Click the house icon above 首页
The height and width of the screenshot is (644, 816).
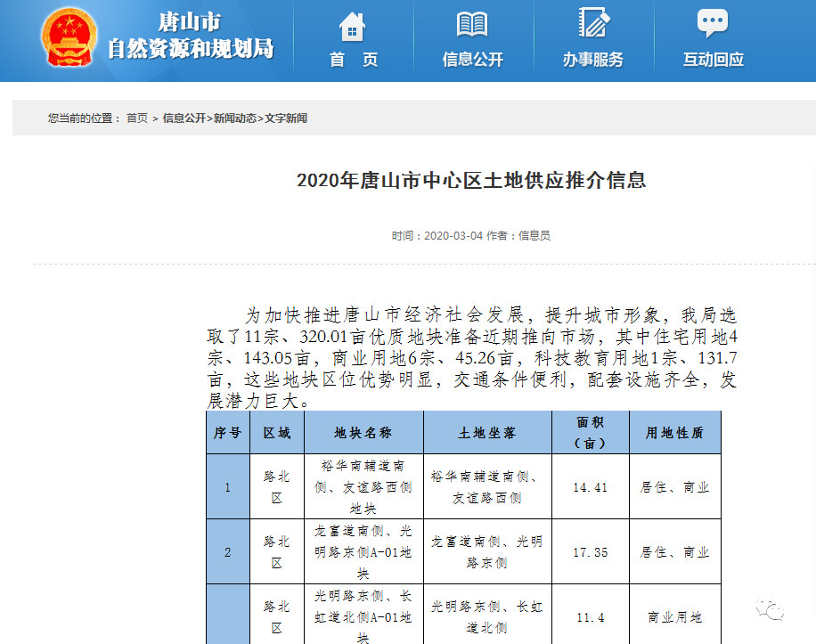point(353,26)
